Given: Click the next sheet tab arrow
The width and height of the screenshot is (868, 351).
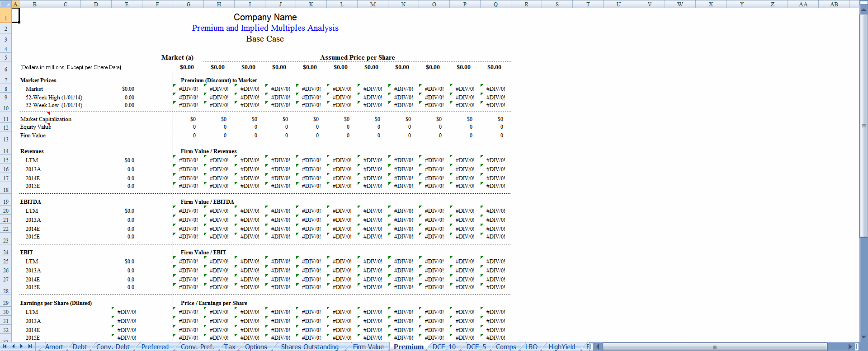Looking at the screenshot, I should (x=21, y=346).
